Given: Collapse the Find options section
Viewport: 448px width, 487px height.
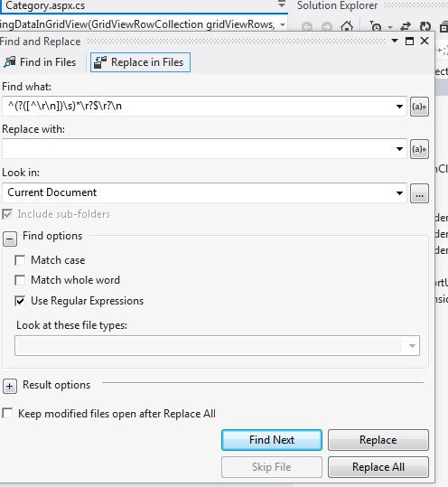Looking at the screenshot, I should pos(10,239).
